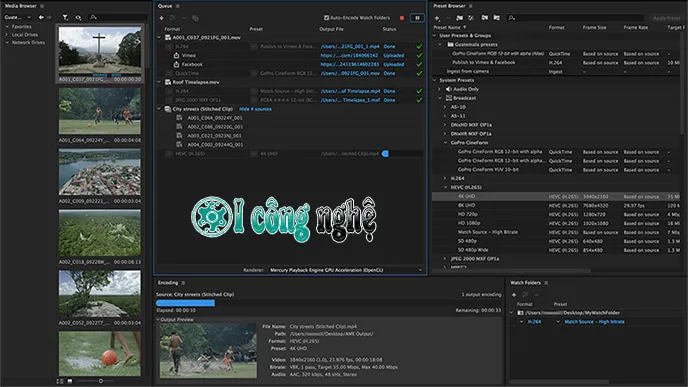Open the Vimeo uploaded URL link
This screenshot has height=387, width=688.
(349, 56)
